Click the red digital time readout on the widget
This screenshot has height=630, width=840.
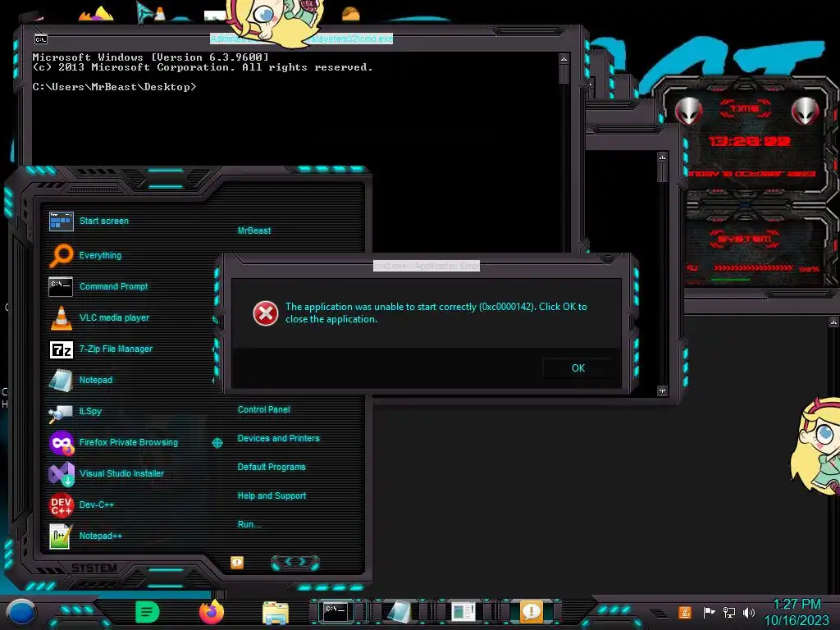[x=749, y=141]
